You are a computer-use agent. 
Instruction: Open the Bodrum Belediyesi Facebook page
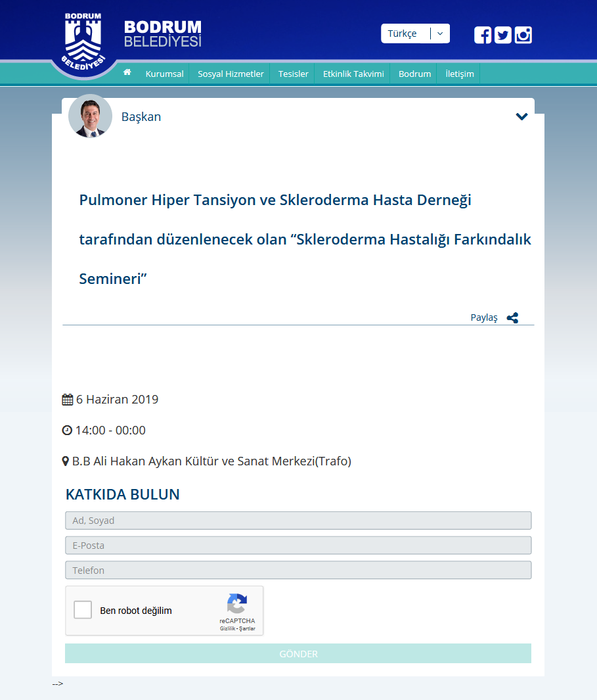(x=482, y=35)
